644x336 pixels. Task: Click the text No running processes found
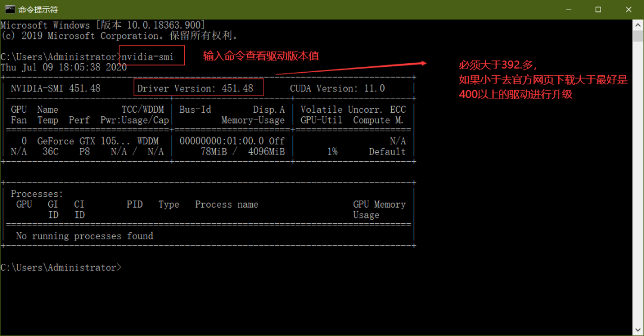[x=85, y=236]
